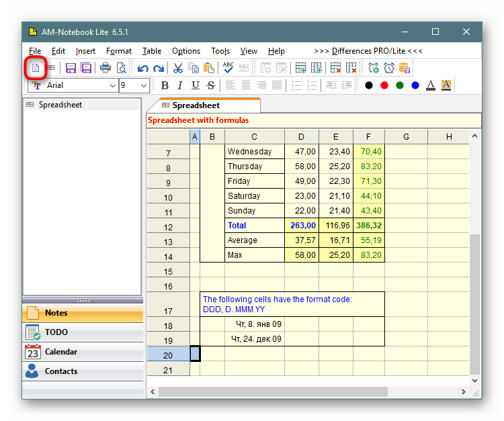Cut selection using the scissors icon

178,68
